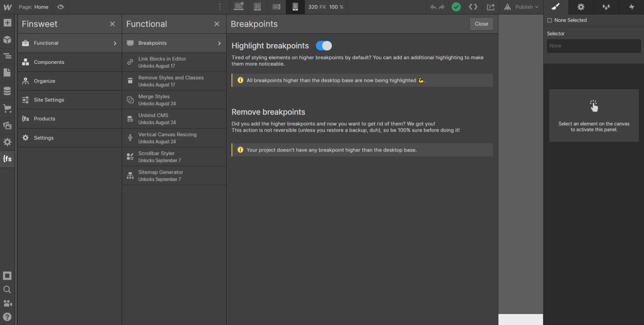Open the Pages panel

pos(7,73)
